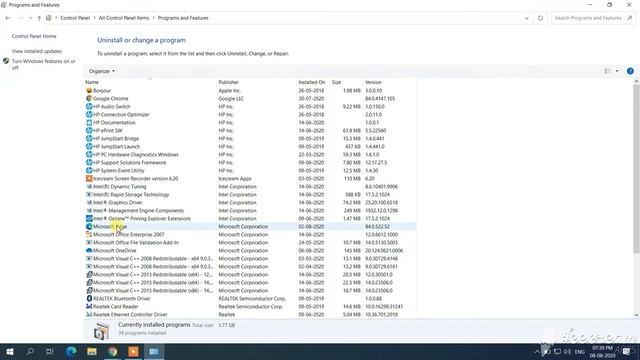640x360 pixels.
Task: Click the change view icon
Action: (x=607, y=71)
